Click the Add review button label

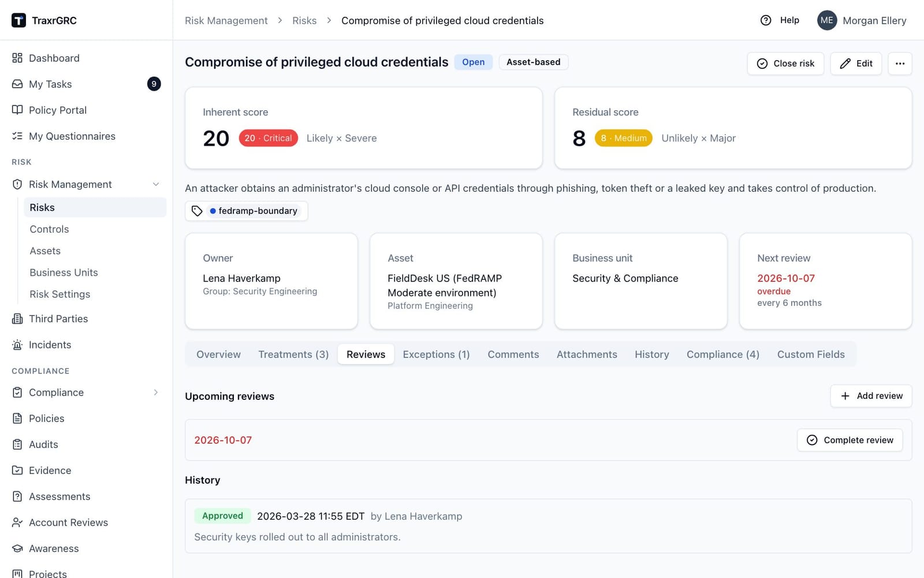(880, 396)
